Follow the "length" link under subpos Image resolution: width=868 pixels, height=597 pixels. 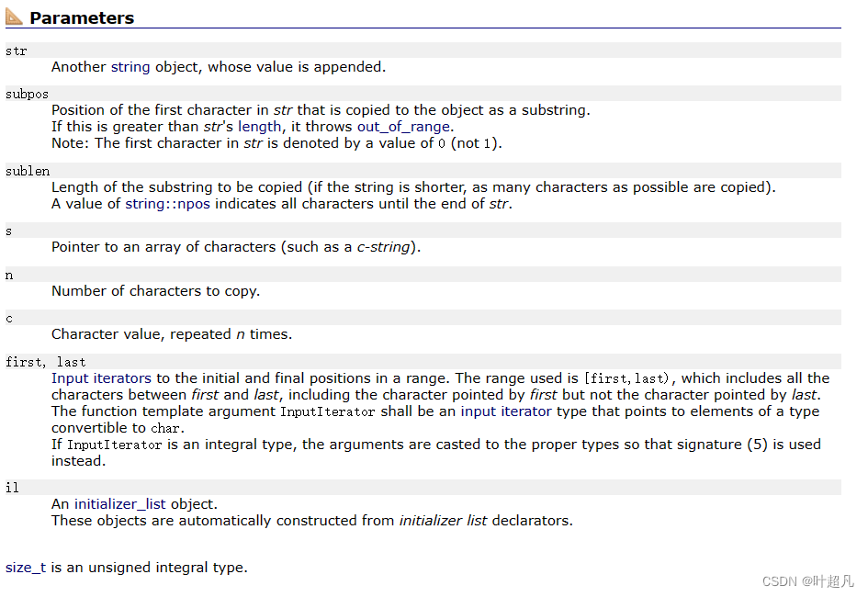tap(260, 127)
